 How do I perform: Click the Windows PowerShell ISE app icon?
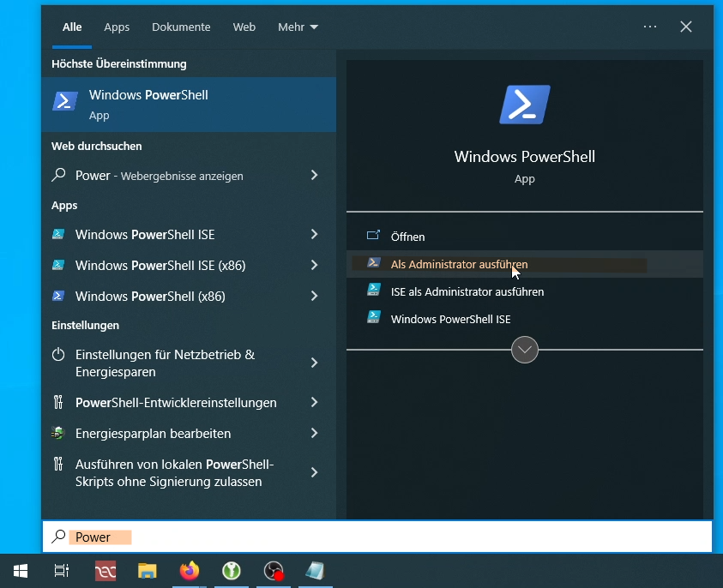(x=58, y=234)
